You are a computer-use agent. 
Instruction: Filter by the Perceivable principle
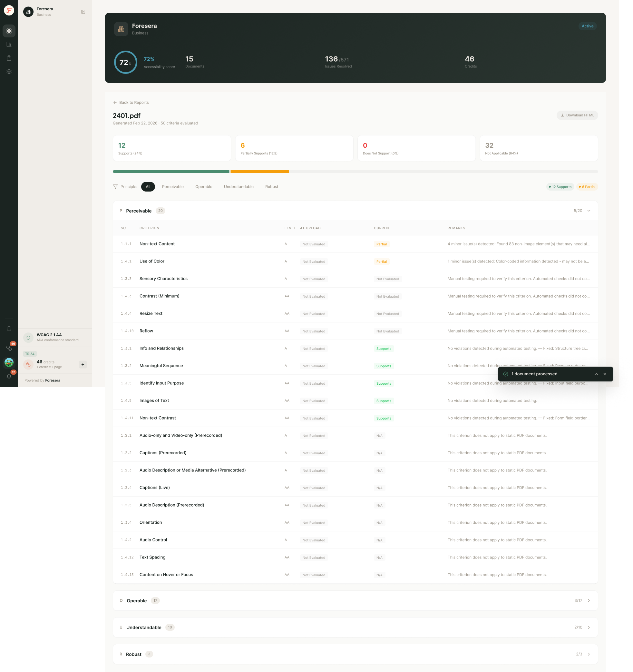click(x=173, y=187)
